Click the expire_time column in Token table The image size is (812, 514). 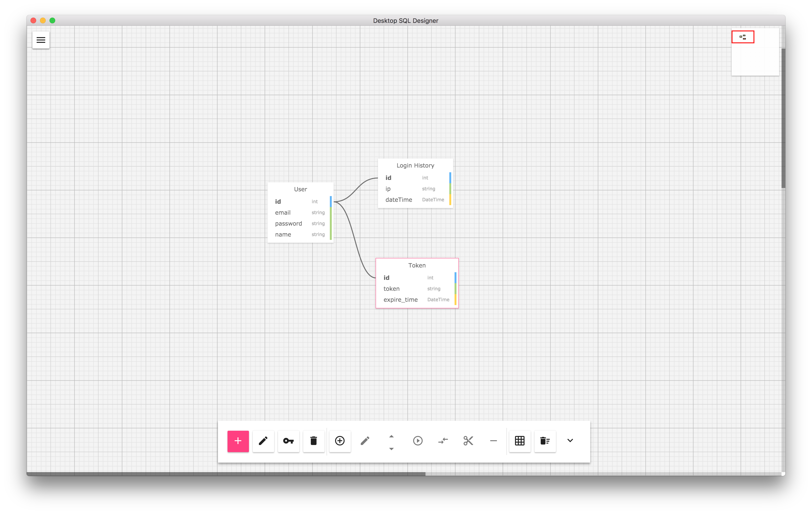point(400,300)
